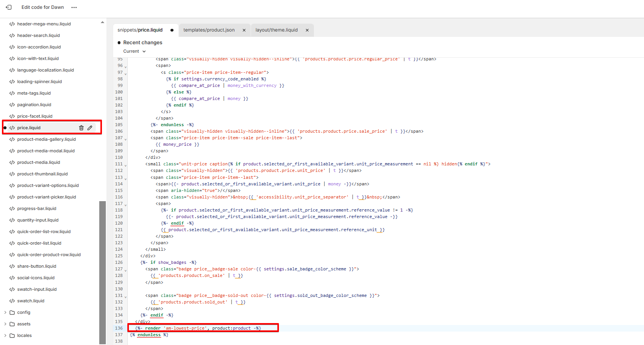Open loading-spinner.liquid file
This screenshot has height=345, width=644.
pos(39,82)
